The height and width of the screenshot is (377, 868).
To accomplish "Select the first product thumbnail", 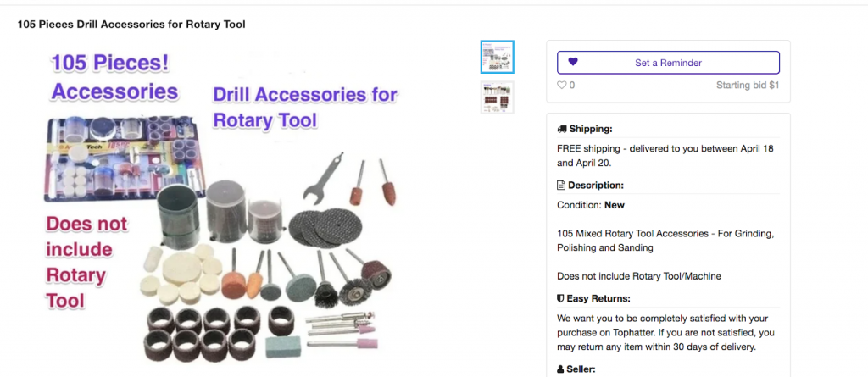I will 497,57.
